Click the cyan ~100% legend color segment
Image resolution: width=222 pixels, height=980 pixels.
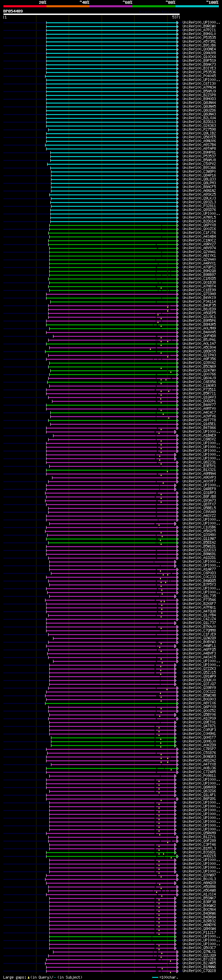pyautogui.click(x=197, y=6)
